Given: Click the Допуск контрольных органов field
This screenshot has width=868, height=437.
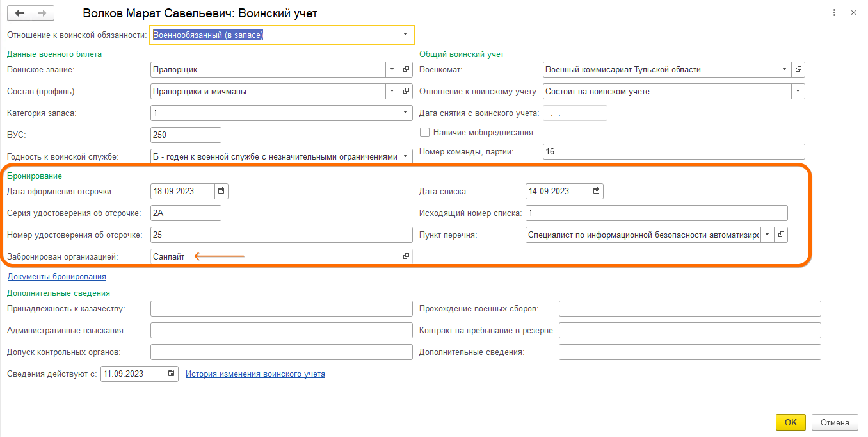Looking at the screenshot, I should (x=282, y=352).
